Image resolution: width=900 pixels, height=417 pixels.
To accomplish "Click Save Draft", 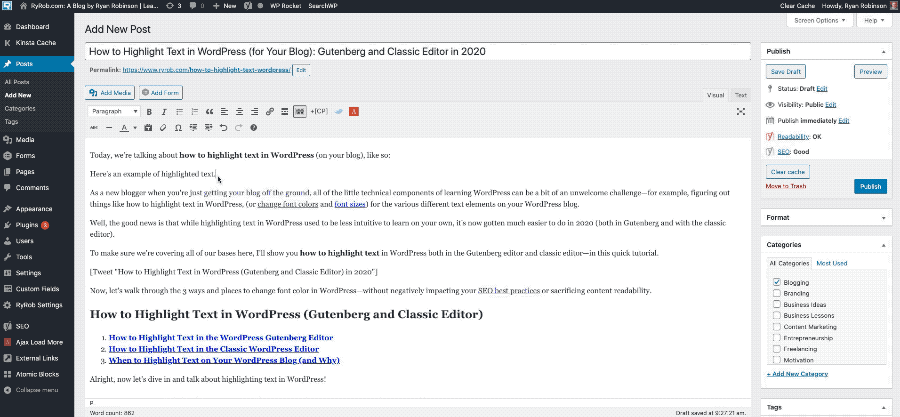I will (786, 72).
